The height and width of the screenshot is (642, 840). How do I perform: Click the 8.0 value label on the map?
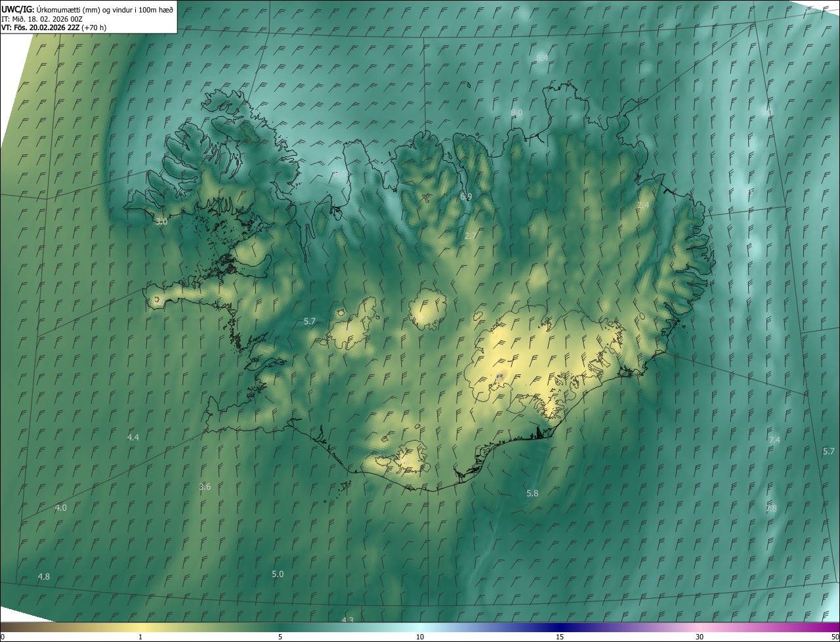[516, 113]
